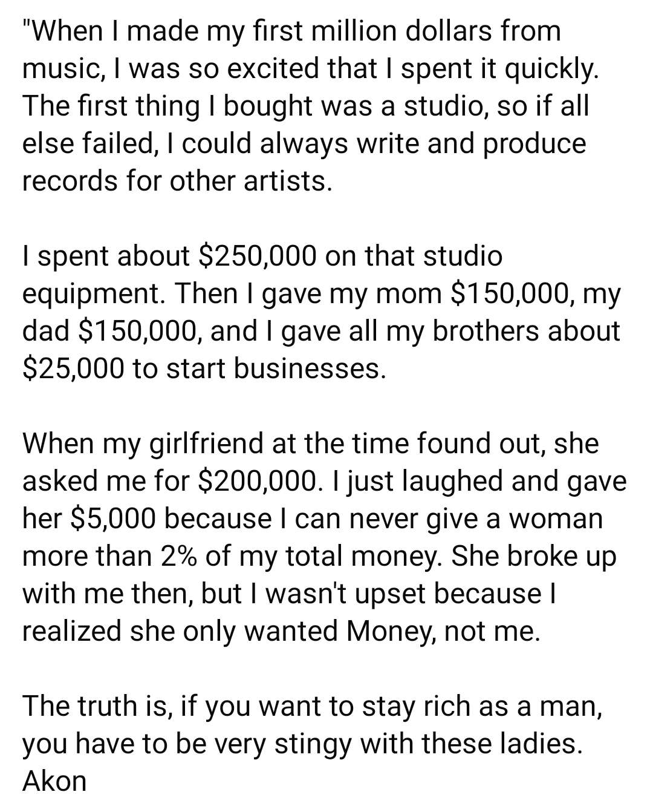The width and height of the screenshot is (653, 812).
Task: Click the "$250,000" amount
Action: pyautogui.click(x=257, y=257)
